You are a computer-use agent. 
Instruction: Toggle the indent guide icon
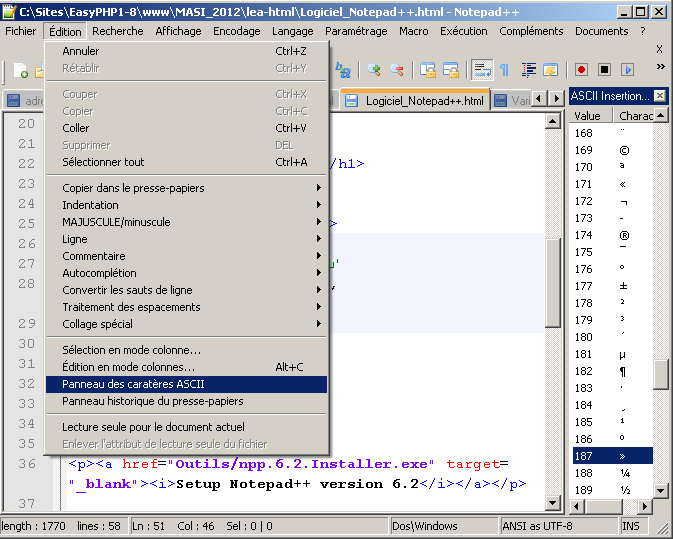pyautogui.click(x=529, y=70)
